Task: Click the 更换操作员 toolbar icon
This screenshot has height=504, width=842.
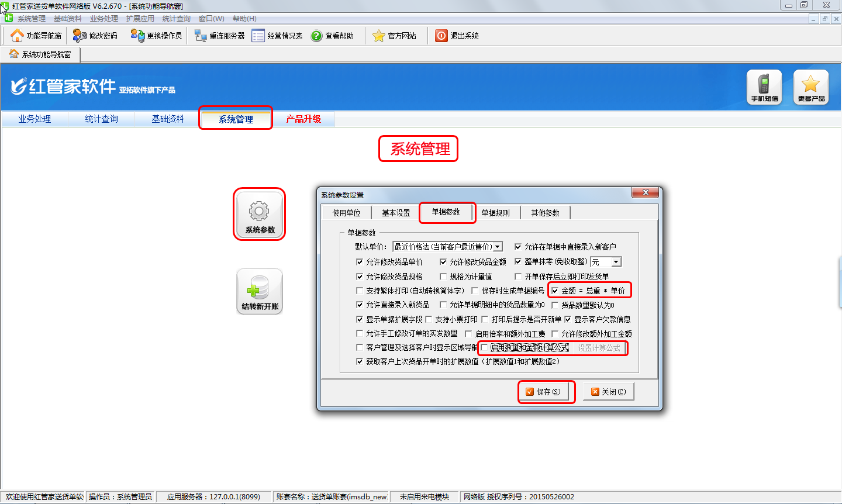Action: [137, 36]
